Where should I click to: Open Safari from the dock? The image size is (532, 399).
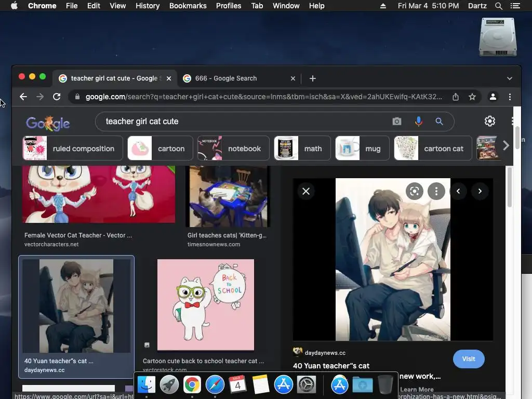(x=215, y=385)
